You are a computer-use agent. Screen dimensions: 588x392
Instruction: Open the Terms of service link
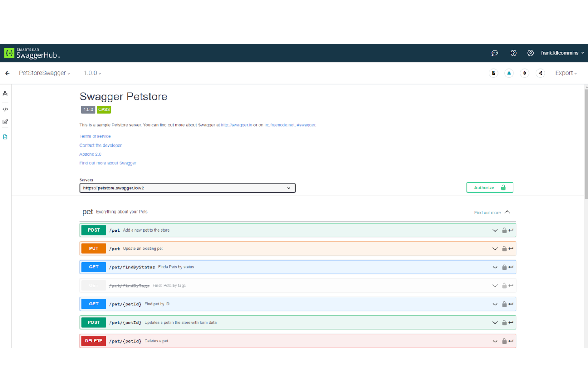pos(95,136)
